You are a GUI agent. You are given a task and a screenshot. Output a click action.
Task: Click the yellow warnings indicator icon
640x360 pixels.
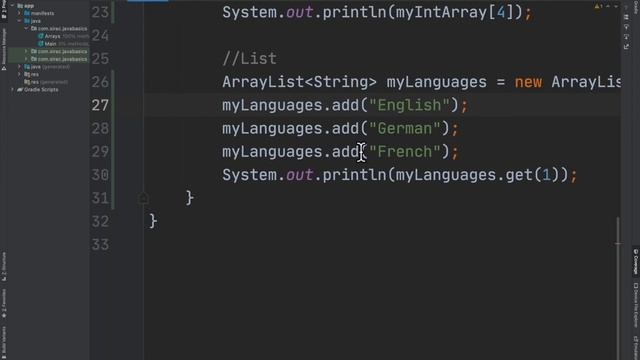pos(598,7)
